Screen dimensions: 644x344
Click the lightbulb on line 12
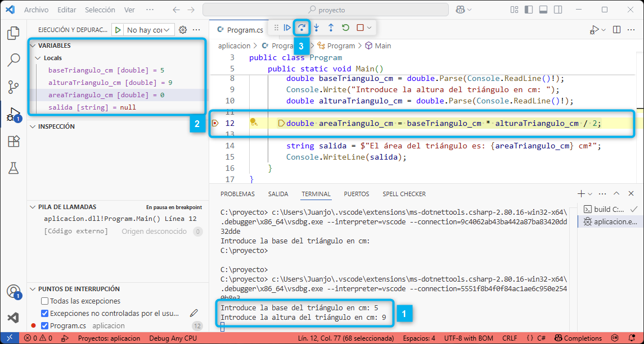click(x=254, y=123)
